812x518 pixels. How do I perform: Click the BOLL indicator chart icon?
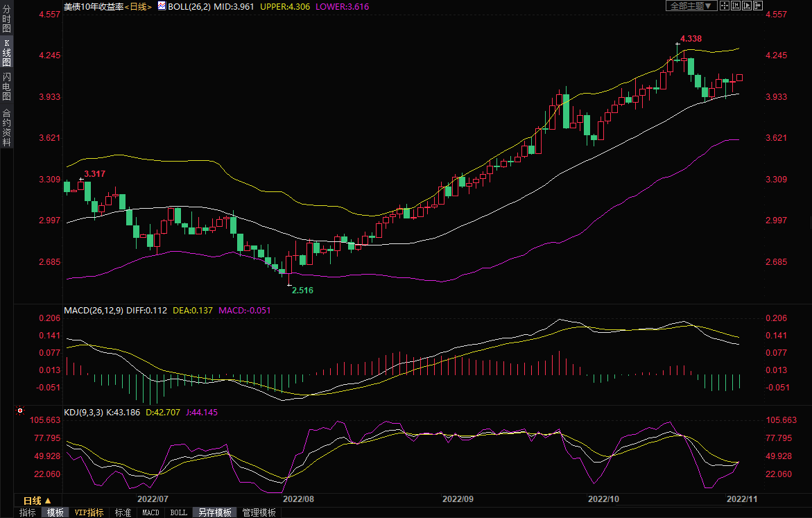pyautogui.click(x=162, y=6)
